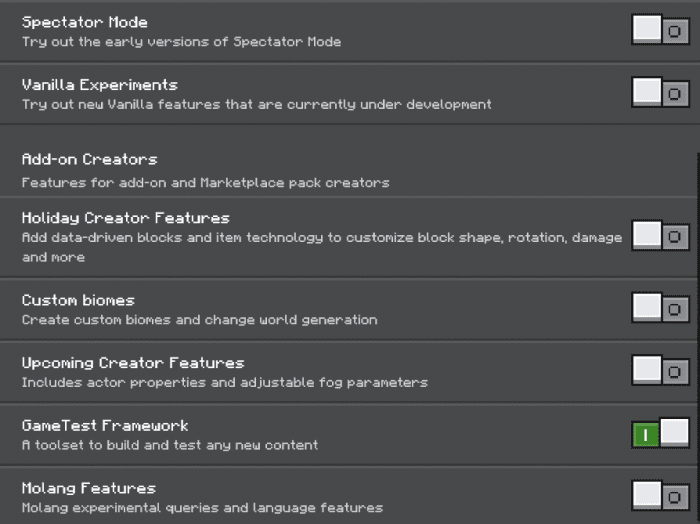The width and height of the screenshot is (700, 524).
Task: Select the Upcoming Creator Features label
Action: click(133, 363)
